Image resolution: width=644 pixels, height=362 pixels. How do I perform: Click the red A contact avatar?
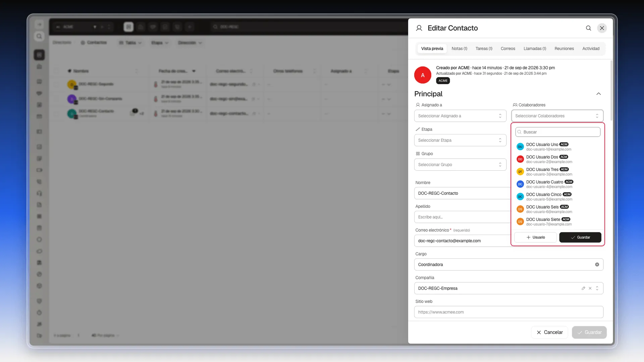pos(423,75)
